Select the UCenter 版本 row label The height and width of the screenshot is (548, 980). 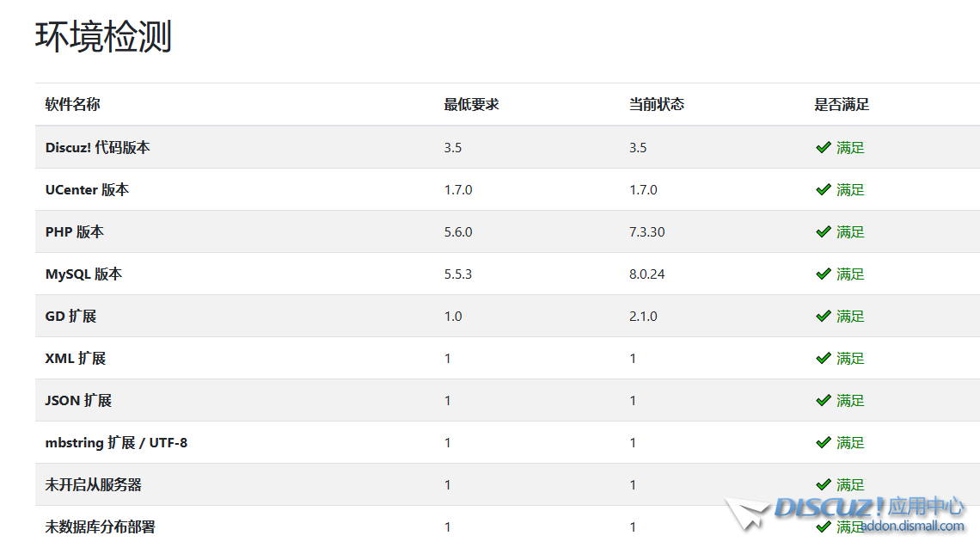click(x=87, y=189)
